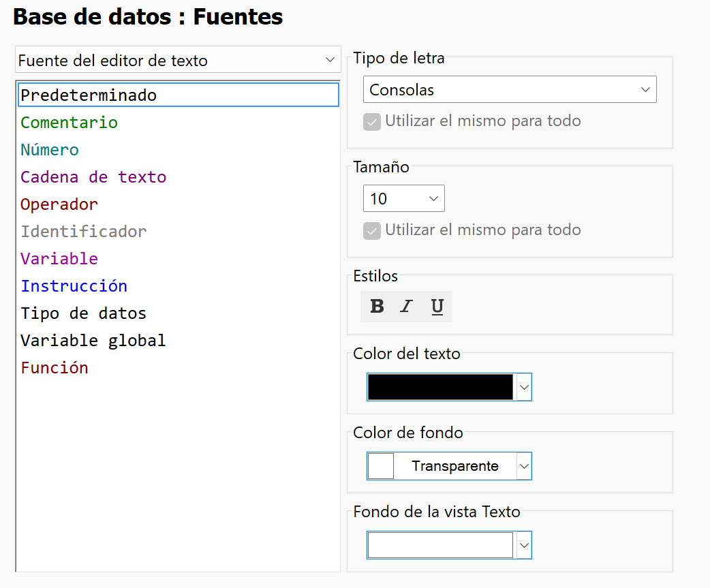This screenshot has width=710, height=588.
Task: Select Cadena de texto entry
Action: pos(93,176)
